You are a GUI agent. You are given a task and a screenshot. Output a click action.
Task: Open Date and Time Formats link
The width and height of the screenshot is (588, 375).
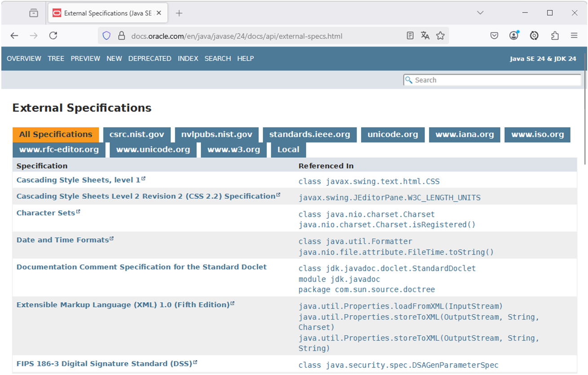coord(65,240)
